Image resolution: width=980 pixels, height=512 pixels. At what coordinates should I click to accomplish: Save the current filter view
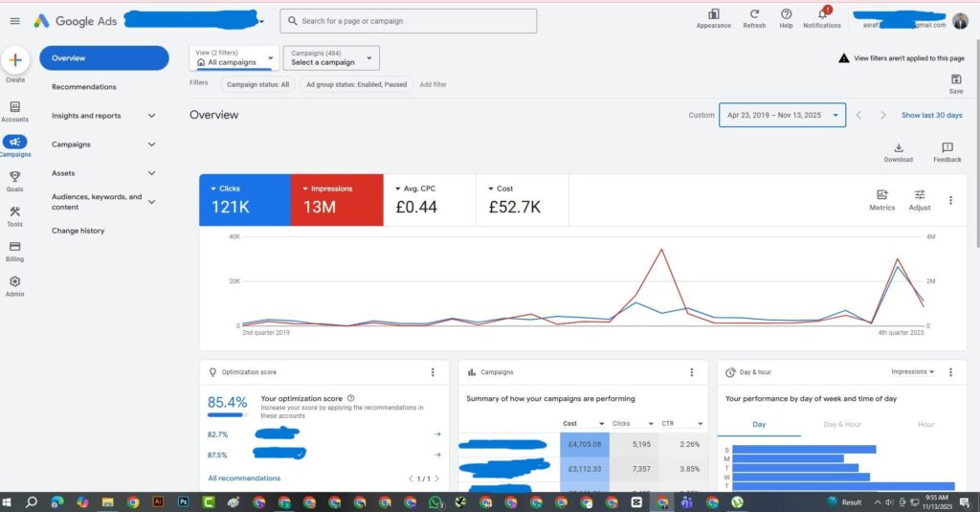click(956, 83)
